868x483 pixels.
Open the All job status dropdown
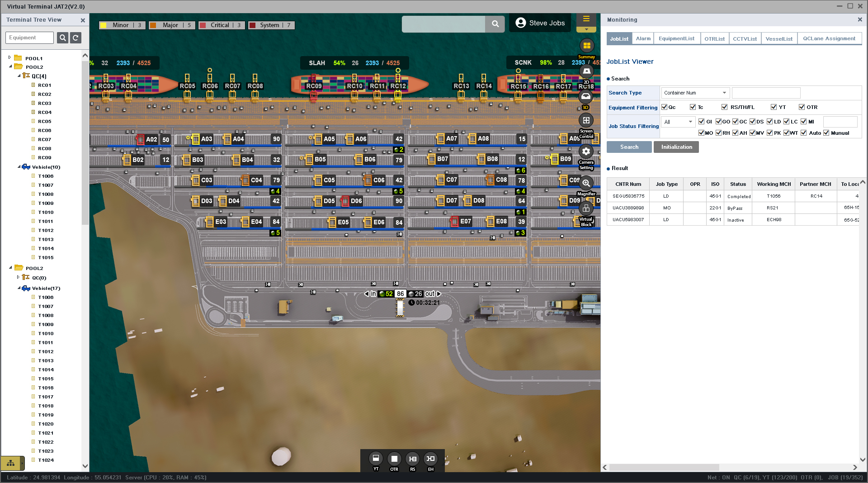(x=678, y=122)
